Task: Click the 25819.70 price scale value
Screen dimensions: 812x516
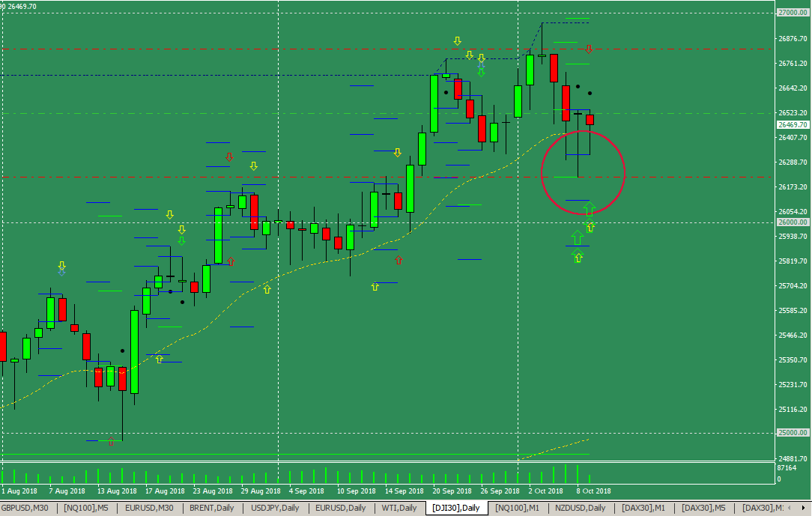Action: (x=793, y=261)
